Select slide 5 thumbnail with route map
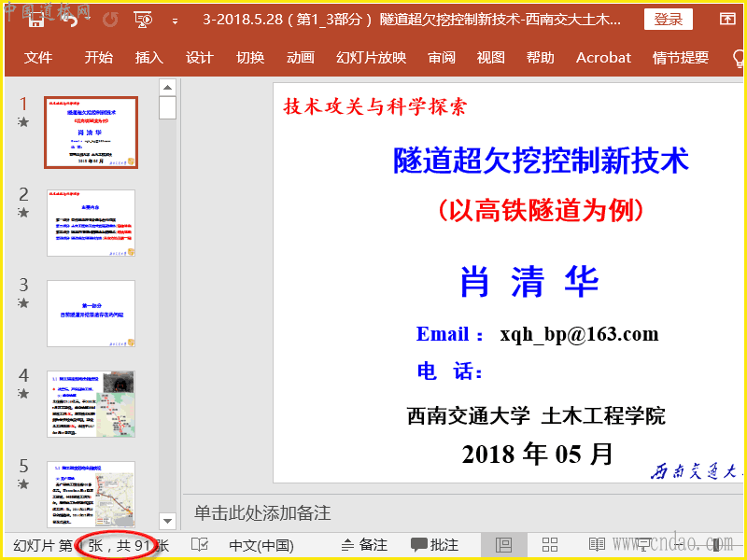 (x=91, y=495)
